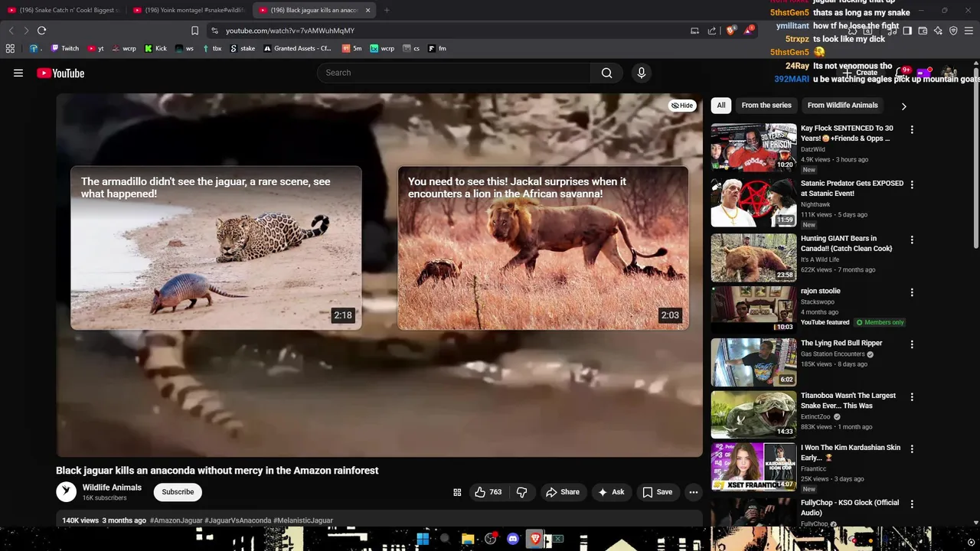This screenshot has height=551, width=980.
Task: Open the site settings icon beside URL
Action: tap(215, 31)
